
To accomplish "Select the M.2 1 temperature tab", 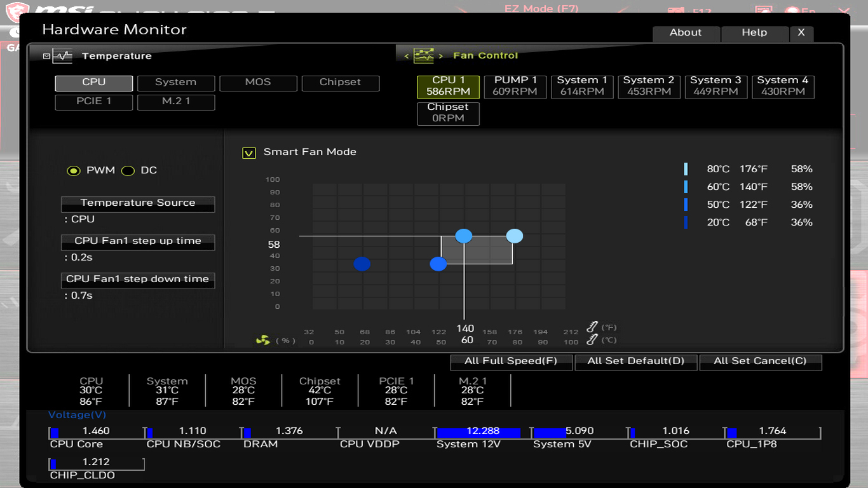I will click(x=176, y=102).
